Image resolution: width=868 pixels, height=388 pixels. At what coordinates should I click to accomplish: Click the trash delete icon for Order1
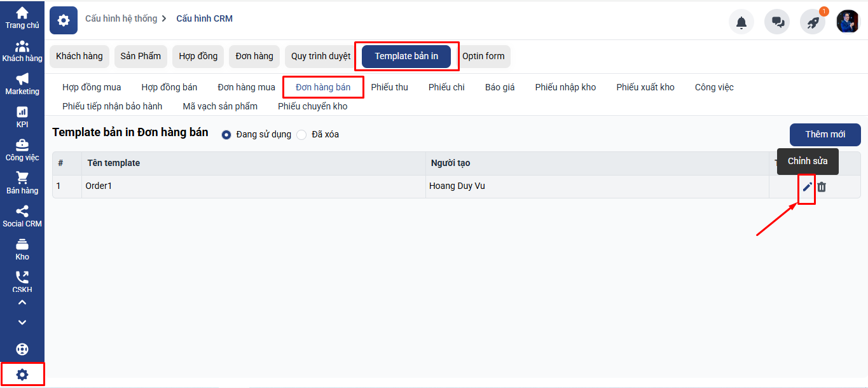click(822, 186)
